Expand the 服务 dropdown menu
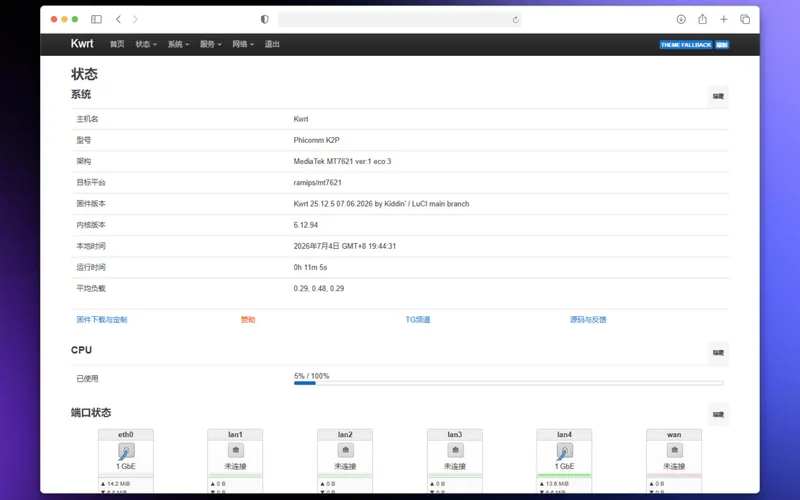Viewport: 800px width, 500px height. click(210, 44)
